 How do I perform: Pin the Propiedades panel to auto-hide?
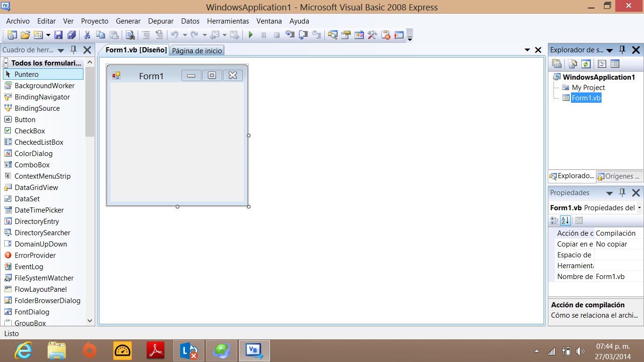[622, 193]
